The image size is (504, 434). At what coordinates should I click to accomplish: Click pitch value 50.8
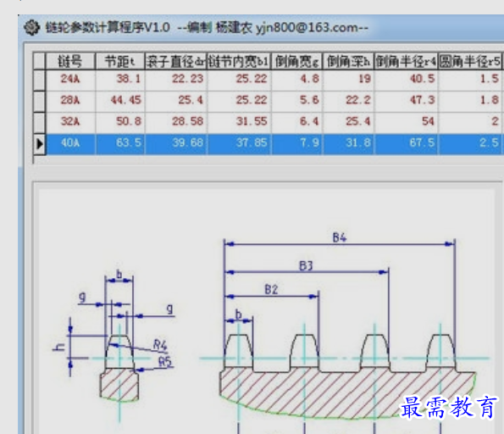point(129,121)
